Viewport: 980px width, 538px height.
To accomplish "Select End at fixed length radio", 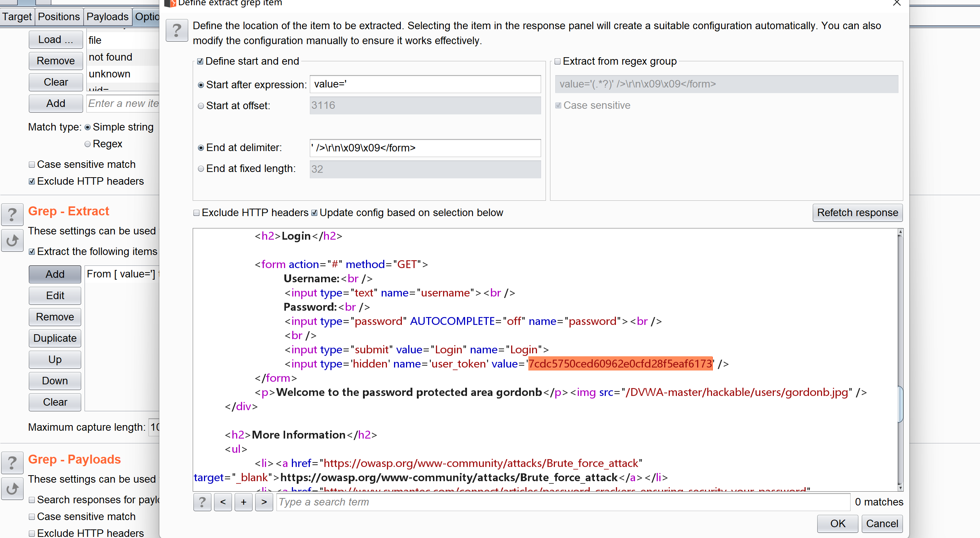I will (201, 169).
